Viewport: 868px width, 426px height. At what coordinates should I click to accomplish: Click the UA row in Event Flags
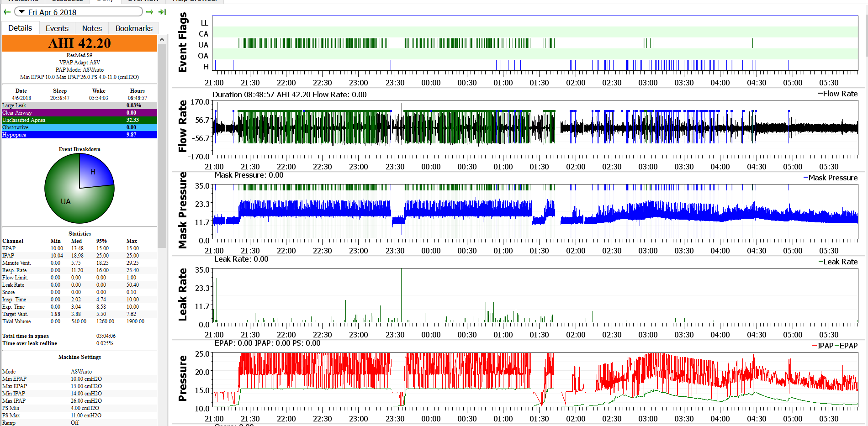(535, 43)
